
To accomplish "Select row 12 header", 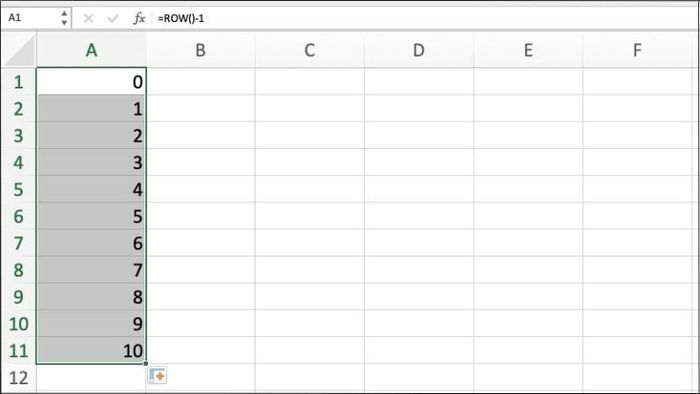I will point(18,378).
